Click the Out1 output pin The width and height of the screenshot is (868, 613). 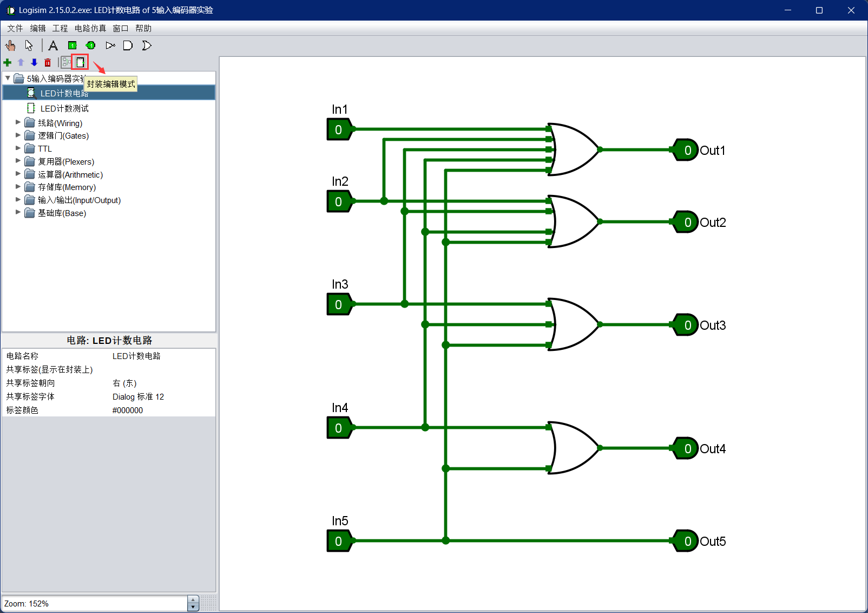tap(686, 151)
